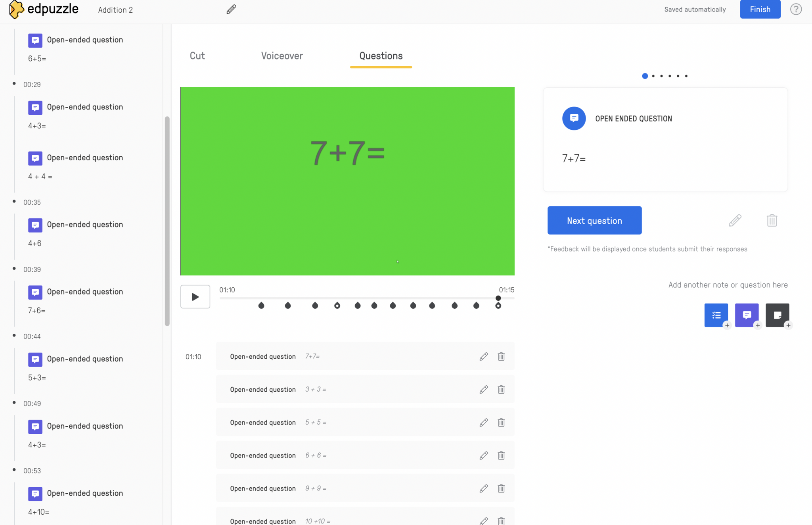The image size is (812, 525).
Task: Edit the 6 + 6 = question row
Action: pos(483,455)
